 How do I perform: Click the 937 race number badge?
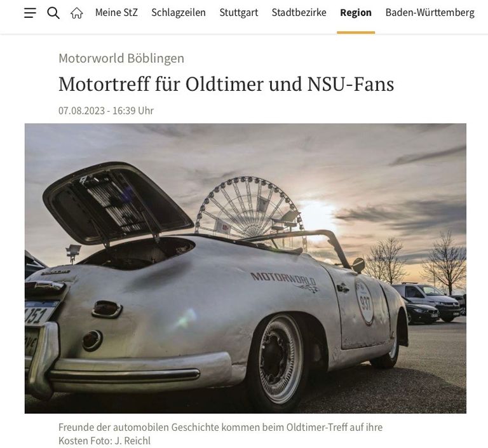365,302
